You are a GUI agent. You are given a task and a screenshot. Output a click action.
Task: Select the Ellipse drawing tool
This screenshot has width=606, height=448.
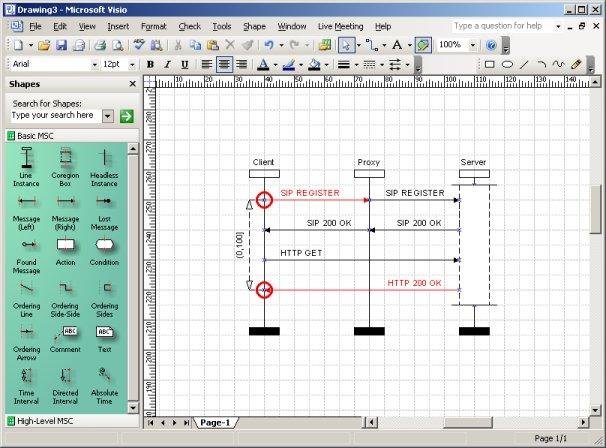(507, 65)
